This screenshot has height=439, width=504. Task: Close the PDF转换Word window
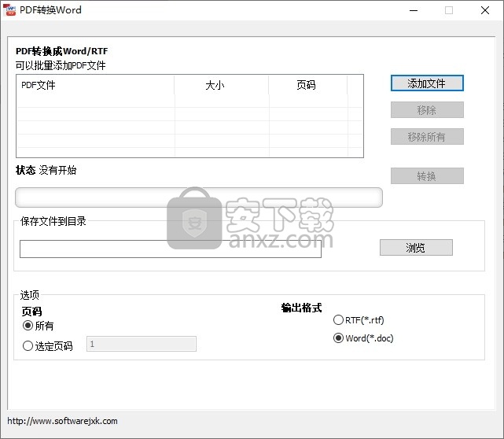tap(485, 10)
